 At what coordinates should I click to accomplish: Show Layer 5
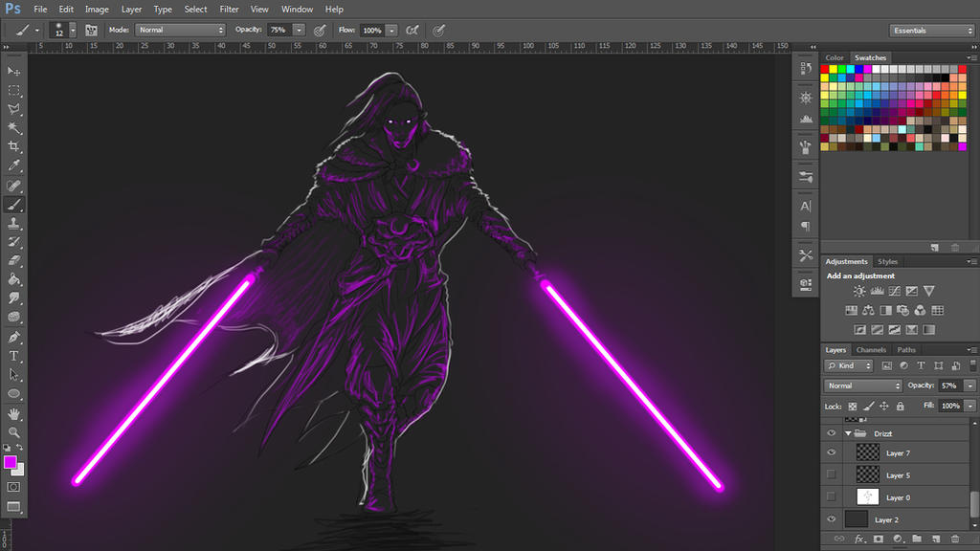tap(832, 474)
